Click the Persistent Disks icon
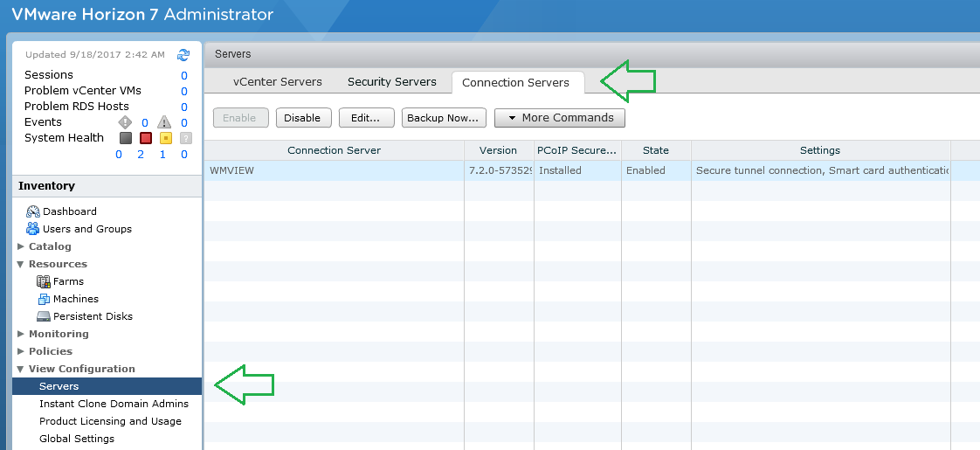This screenshot has width=980, height=450. coord(44,316)
